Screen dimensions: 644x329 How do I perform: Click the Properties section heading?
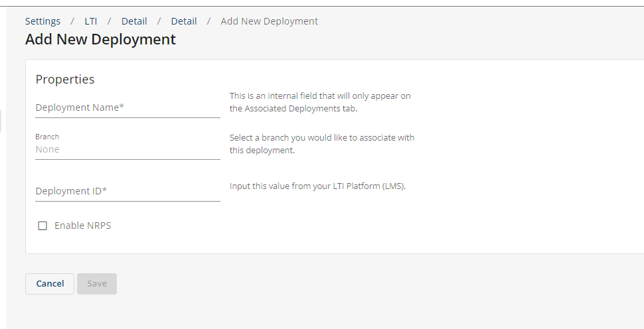65,79
